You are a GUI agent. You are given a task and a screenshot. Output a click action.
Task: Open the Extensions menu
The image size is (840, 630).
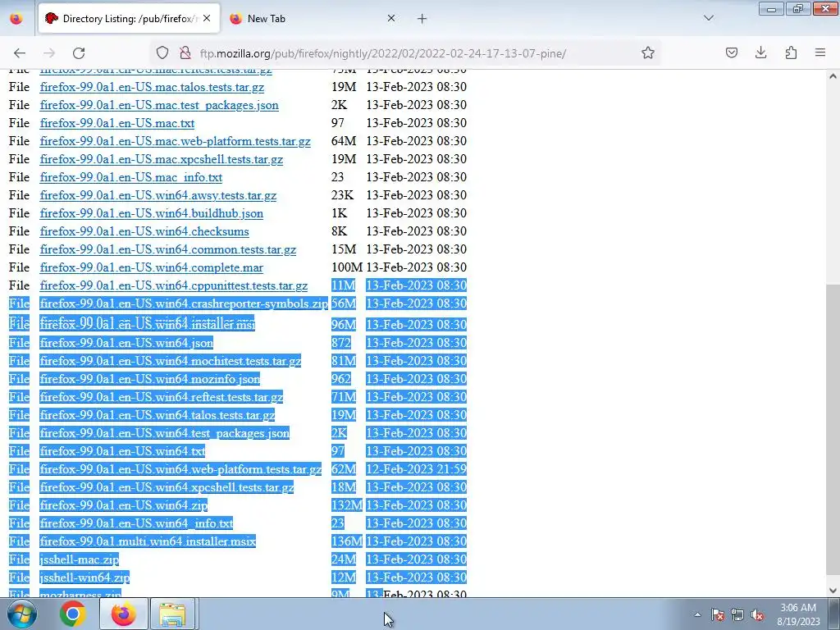[791, 52]
